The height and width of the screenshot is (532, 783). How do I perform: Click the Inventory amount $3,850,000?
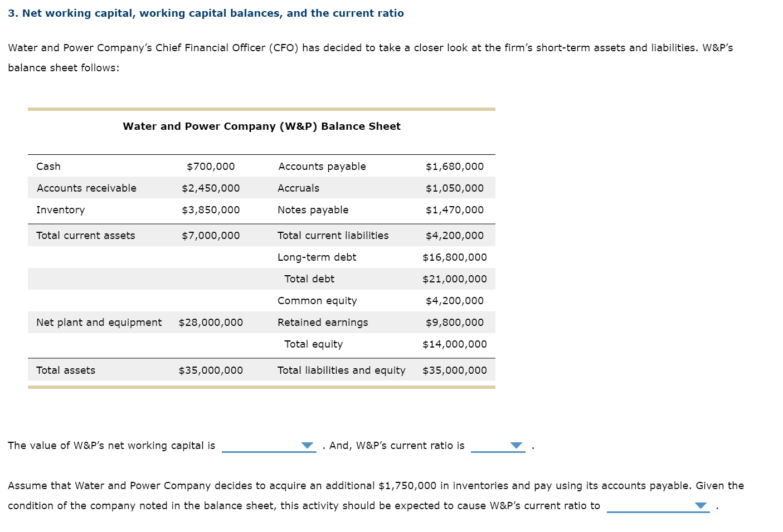[x=210, y=209]
